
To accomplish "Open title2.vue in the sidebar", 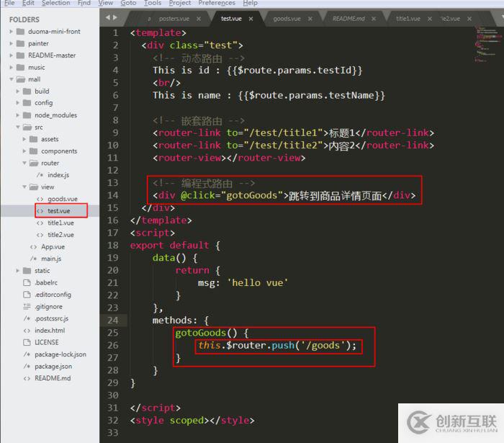I will tap(60, 235).
